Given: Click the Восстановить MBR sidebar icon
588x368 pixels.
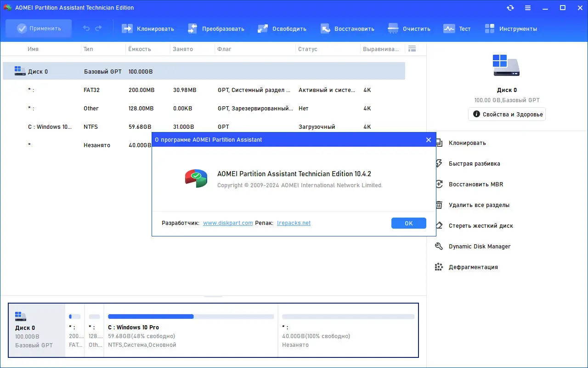Looking at the screenshot, I should point(439,184).
